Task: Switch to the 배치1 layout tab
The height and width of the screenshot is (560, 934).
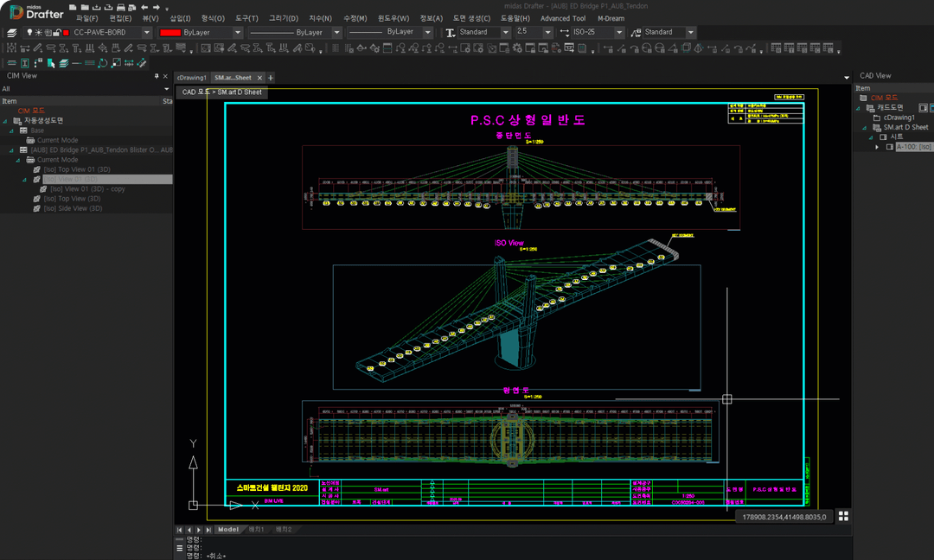Action: [256, 530]
